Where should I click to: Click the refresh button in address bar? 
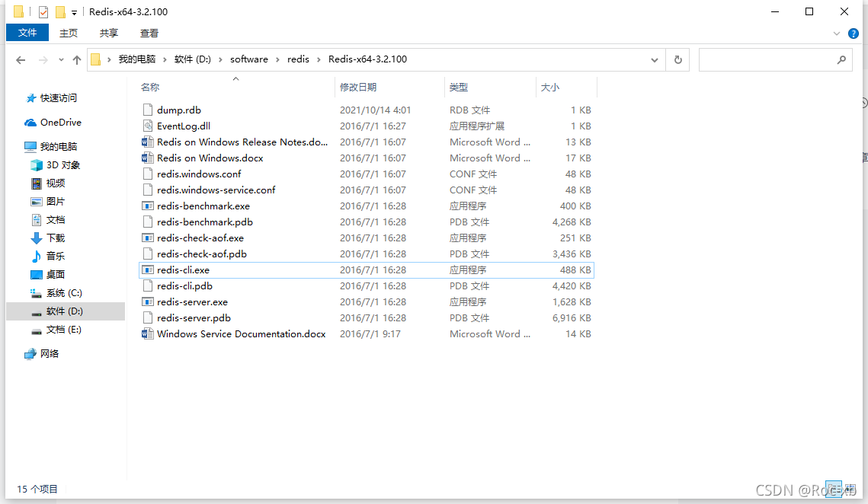tap(677, 59)
